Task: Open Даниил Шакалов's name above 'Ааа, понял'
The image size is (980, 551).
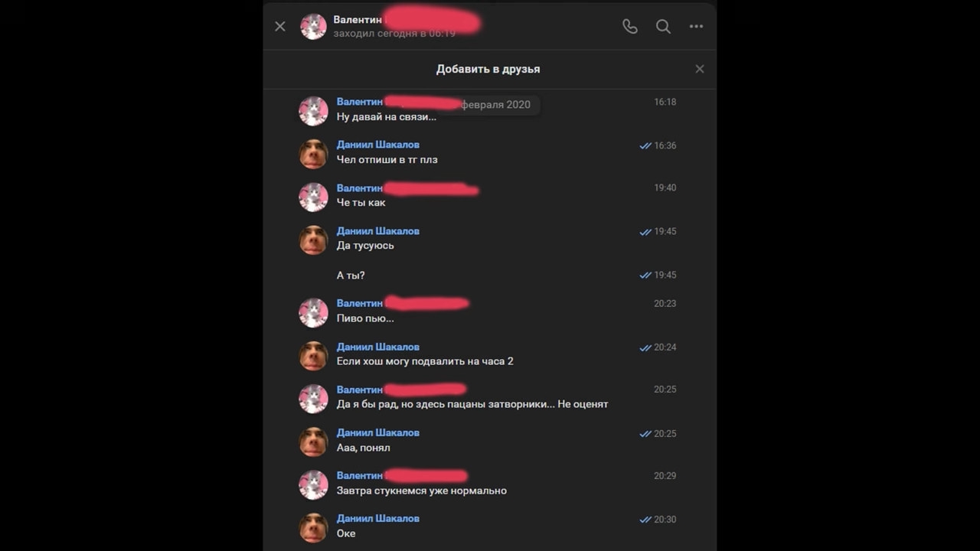Action: tap(378, 432)
